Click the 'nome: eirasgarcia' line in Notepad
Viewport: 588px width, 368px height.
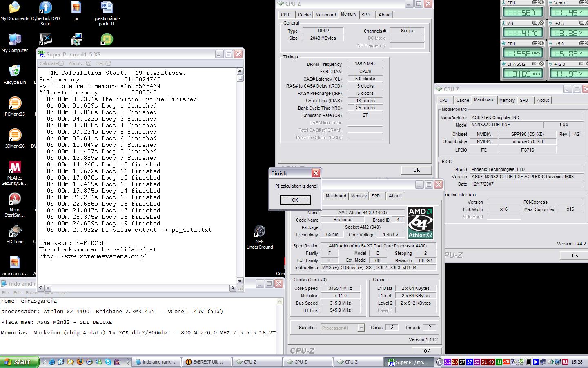pyautogui.click(x=29, y=301)
